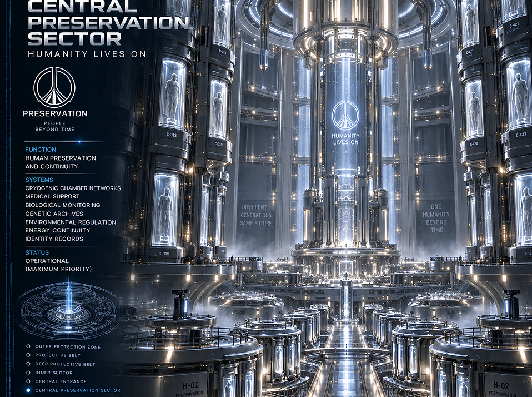
Task: Click the "People Beyond Time" tagline
Action: (54, 126)
